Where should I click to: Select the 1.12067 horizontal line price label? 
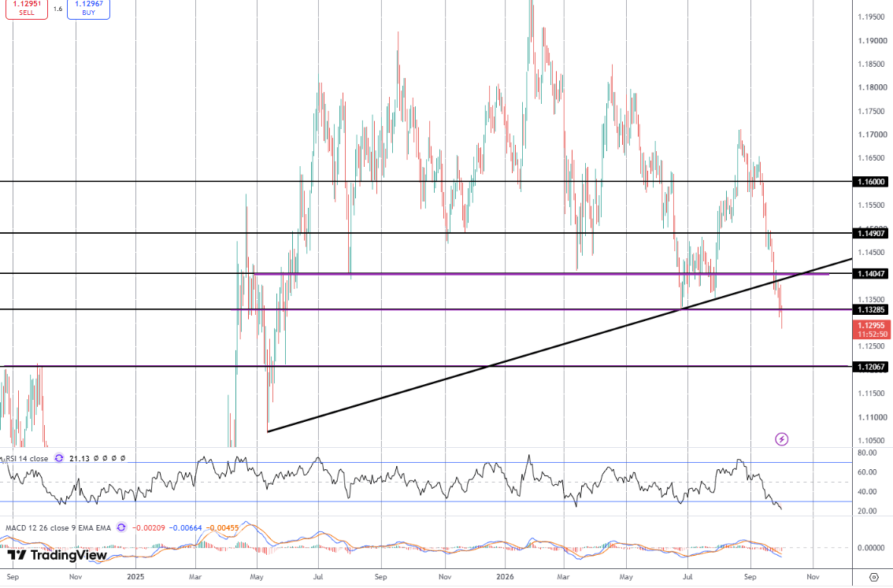click(x=871, y=367)
